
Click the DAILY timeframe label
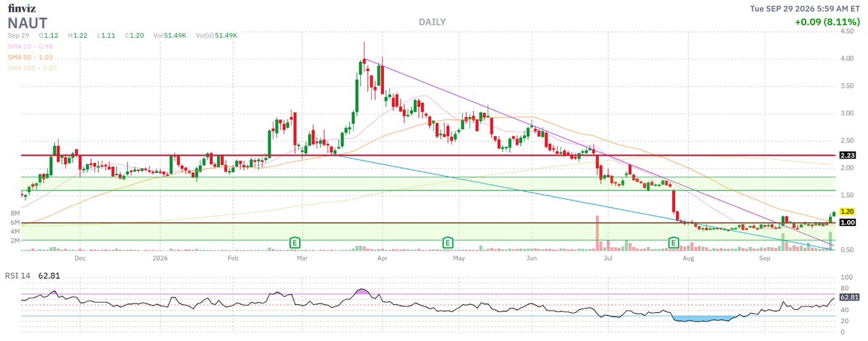click(x=433, y=22)
